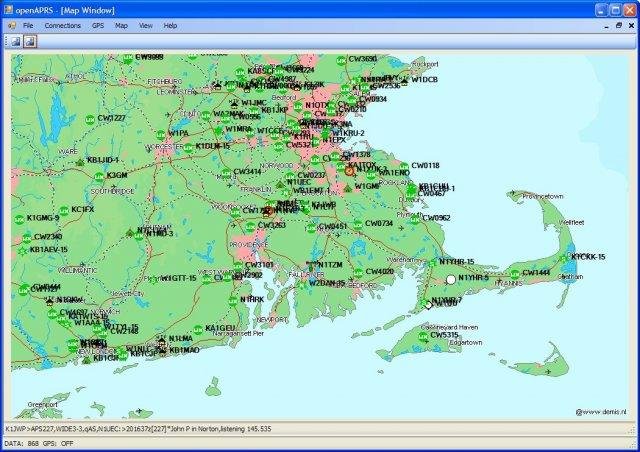Select the CW3414 station icon
640x452 pixels.
[x=226, y=173]
